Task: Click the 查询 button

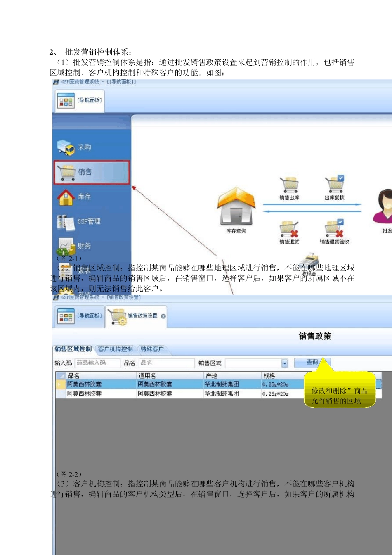Action: click(x=312, y=363)
